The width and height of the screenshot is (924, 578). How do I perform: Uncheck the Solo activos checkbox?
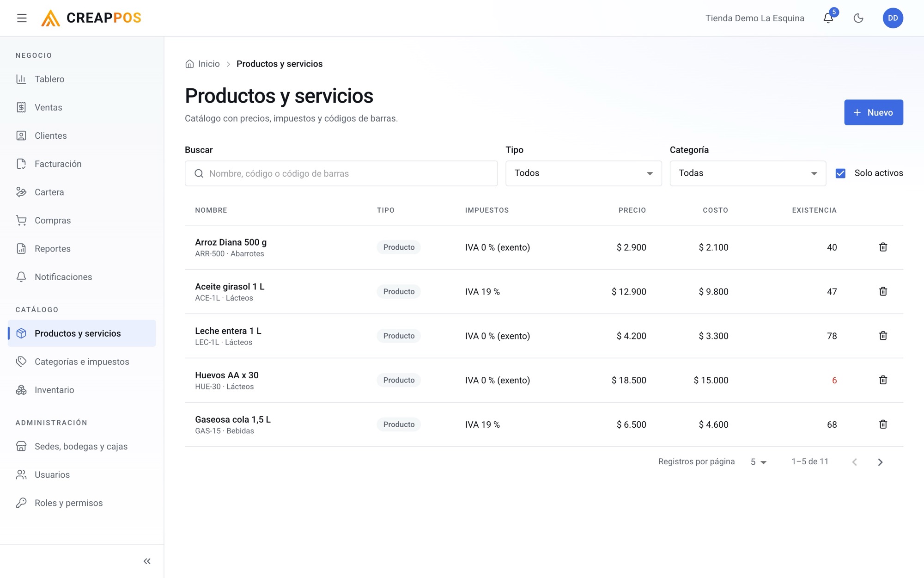[840, 173]
